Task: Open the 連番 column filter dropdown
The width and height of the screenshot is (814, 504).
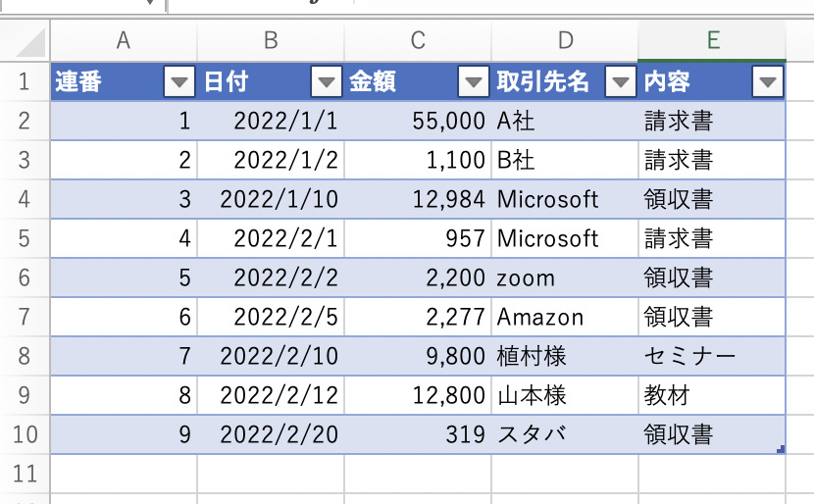Action: coord(178,83)
